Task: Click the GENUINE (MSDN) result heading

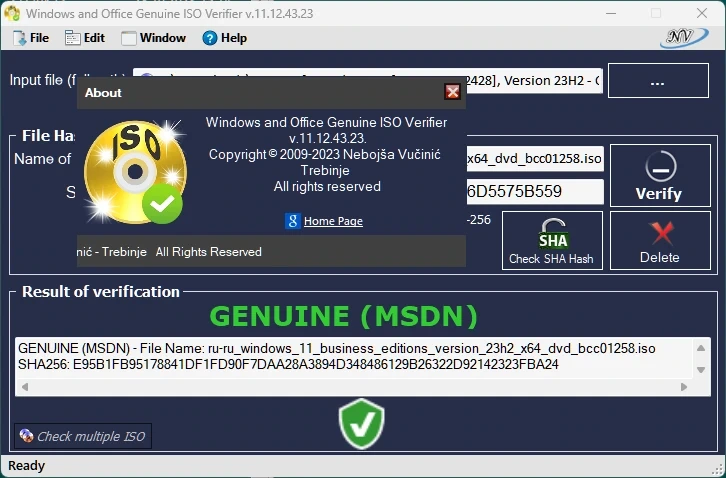Action: pos(344,316)
